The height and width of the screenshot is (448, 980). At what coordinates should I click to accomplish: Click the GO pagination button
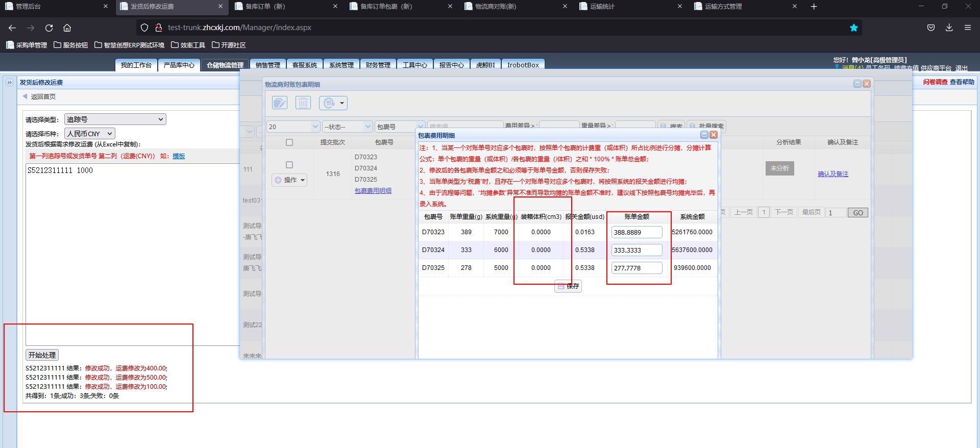[x=858, y=213]
